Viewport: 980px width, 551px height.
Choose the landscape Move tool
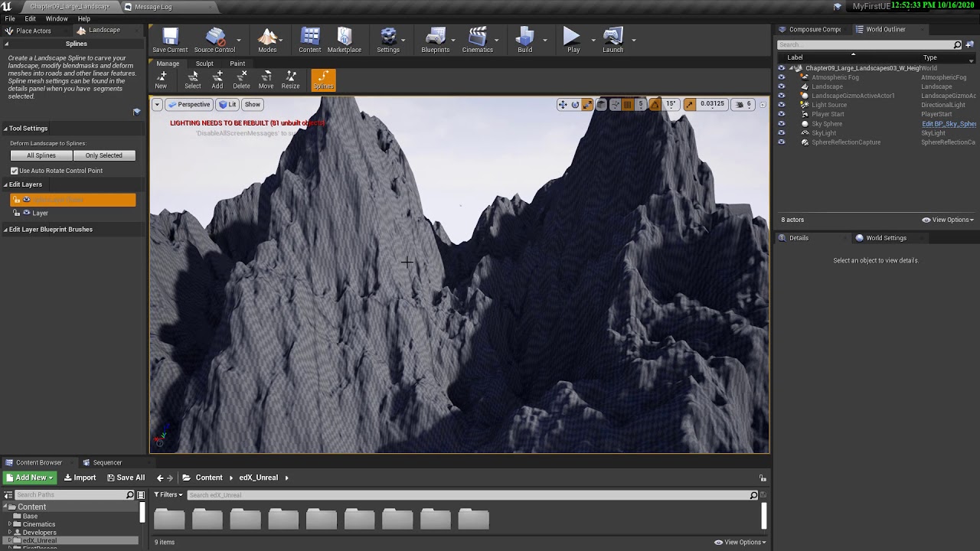point(266,80)
